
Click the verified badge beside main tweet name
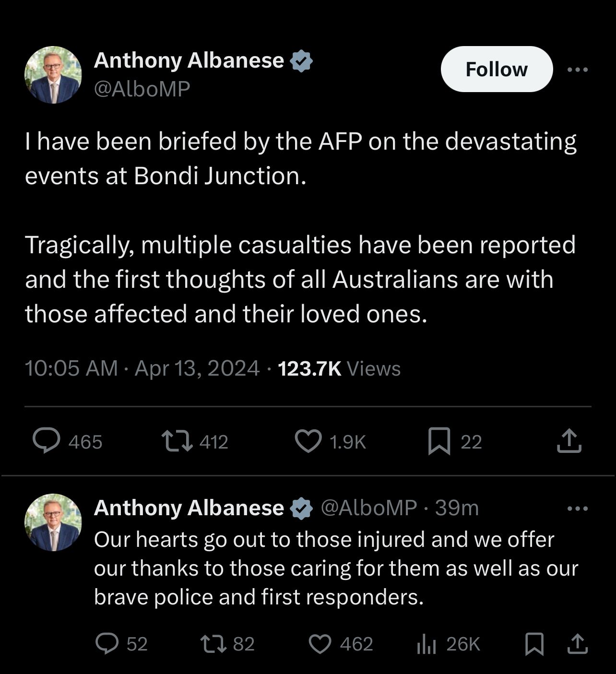[x=302, y=61]
